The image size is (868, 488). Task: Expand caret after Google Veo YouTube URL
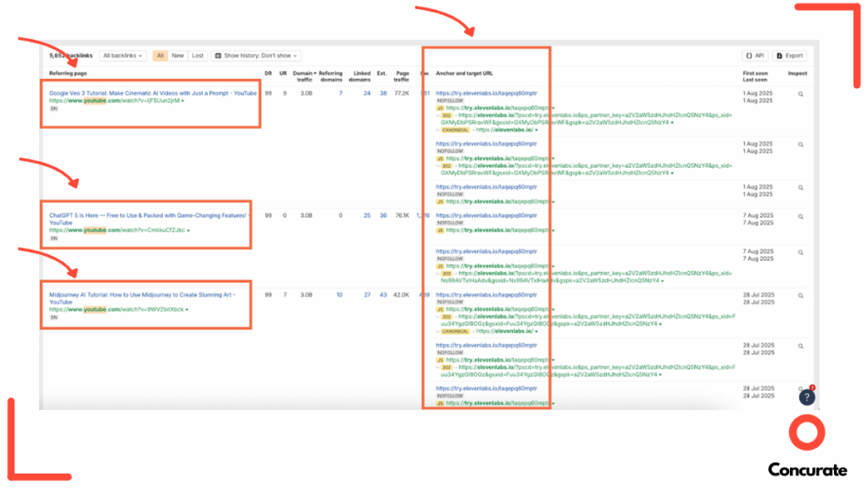(183, 102)
